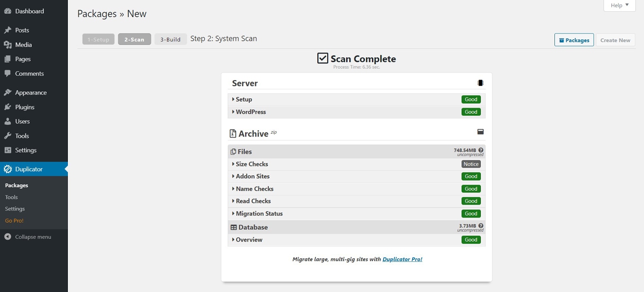This screenshot has height=292, width=644.
Task: Click the Dashboard icon in sidebar
Action: point(8,11)
